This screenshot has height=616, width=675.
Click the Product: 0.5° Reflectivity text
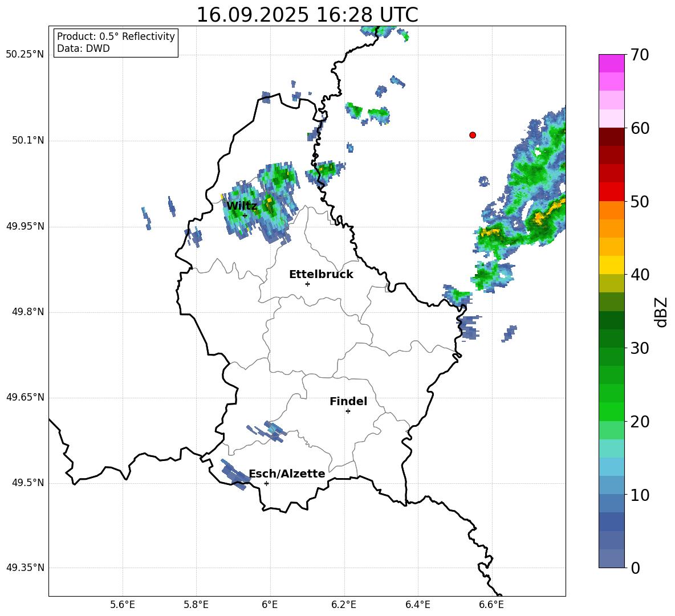(116, 36)
